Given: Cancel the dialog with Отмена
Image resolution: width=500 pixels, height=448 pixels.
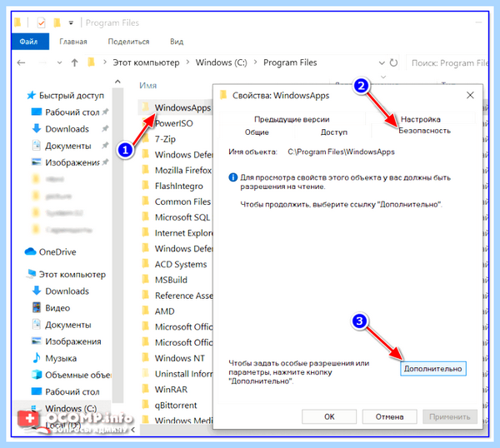Looking at the screenshot, I should tap(389, 416).
